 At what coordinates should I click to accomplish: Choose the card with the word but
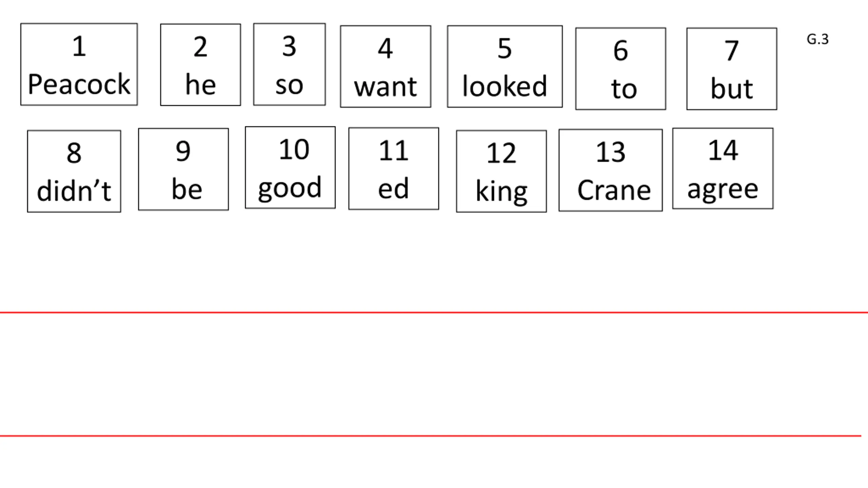732,69
